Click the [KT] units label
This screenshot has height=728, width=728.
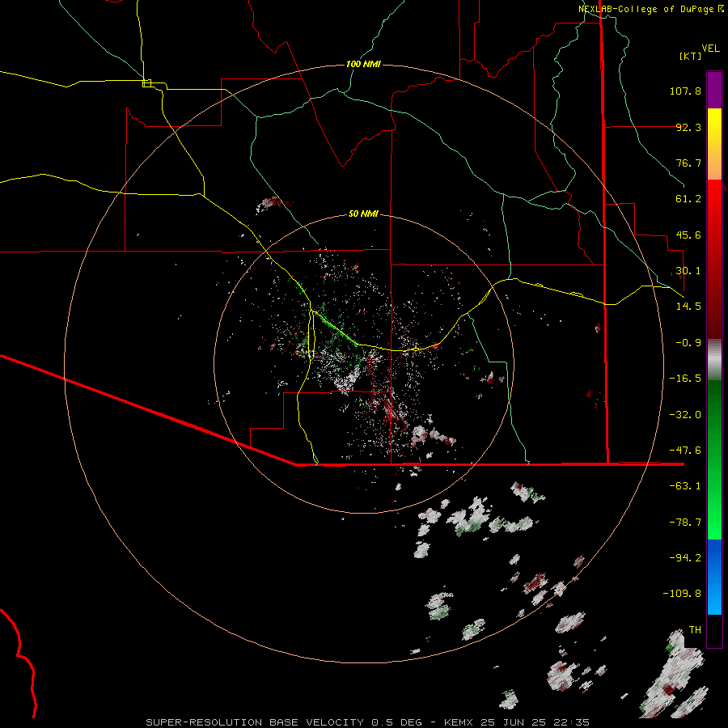(x=691, y=56)
